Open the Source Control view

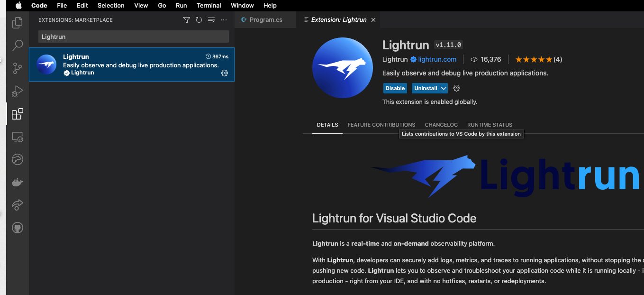18,68
